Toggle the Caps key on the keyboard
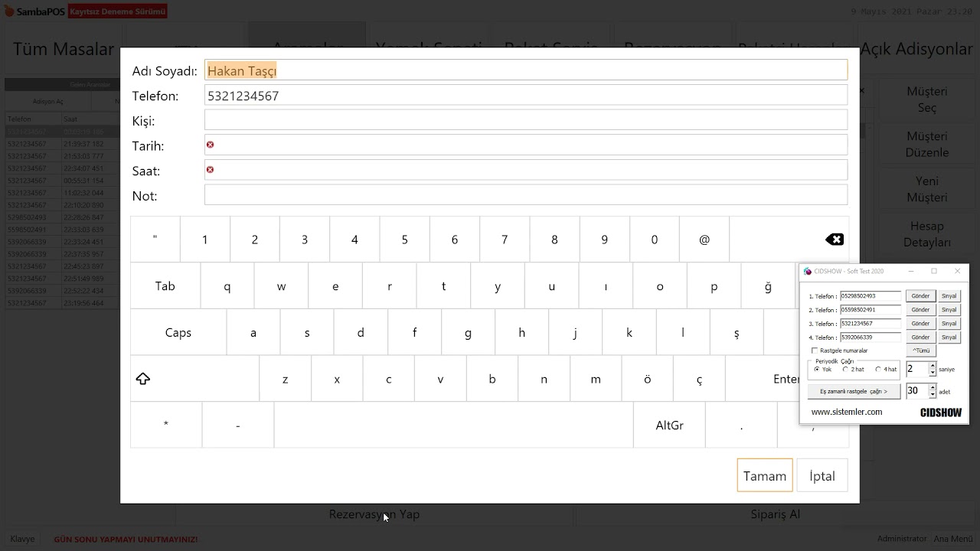Viewport: 980px width, 551px height. [x=178, y=333]
